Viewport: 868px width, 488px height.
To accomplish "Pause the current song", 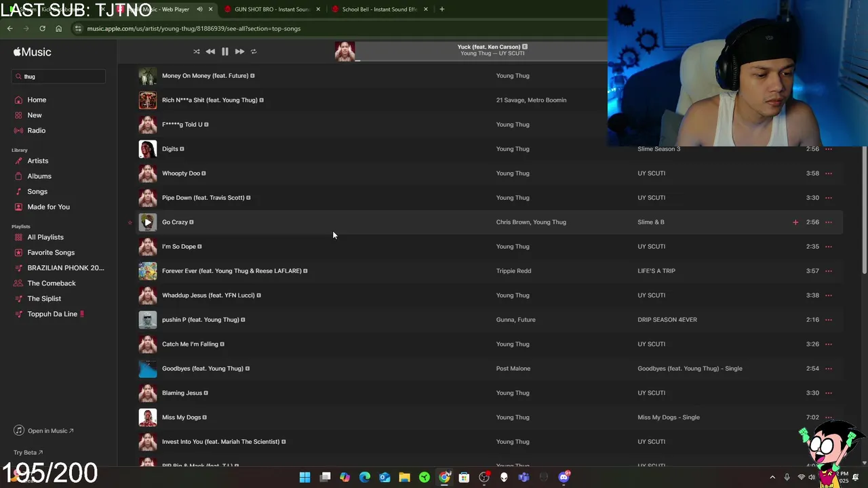I will [225, 52].
